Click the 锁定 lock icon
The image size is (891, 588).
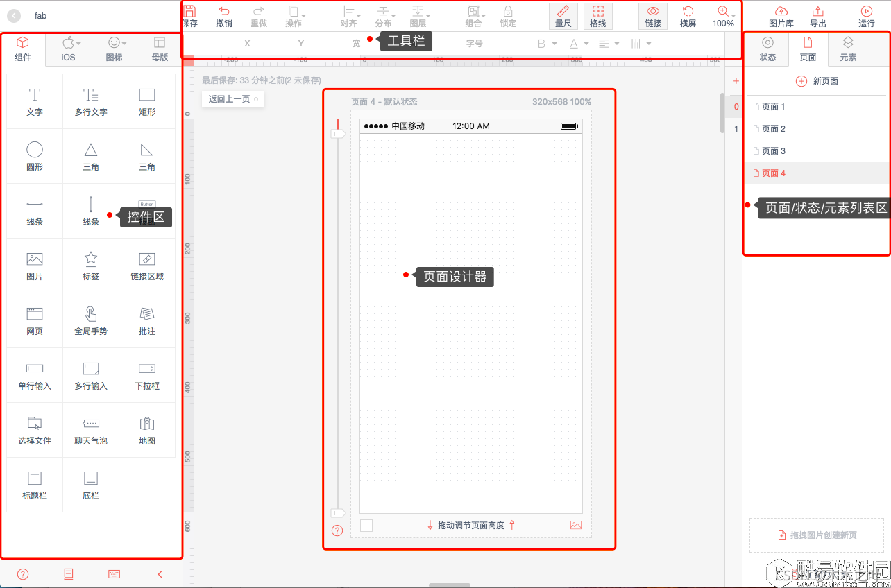point(509,17)
